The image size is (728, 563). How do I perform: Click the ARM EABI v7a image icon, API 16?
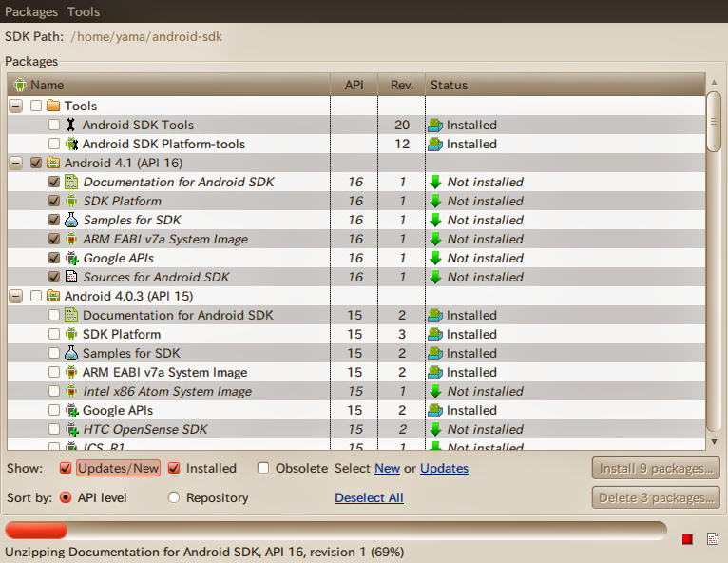tap(71, 239)
